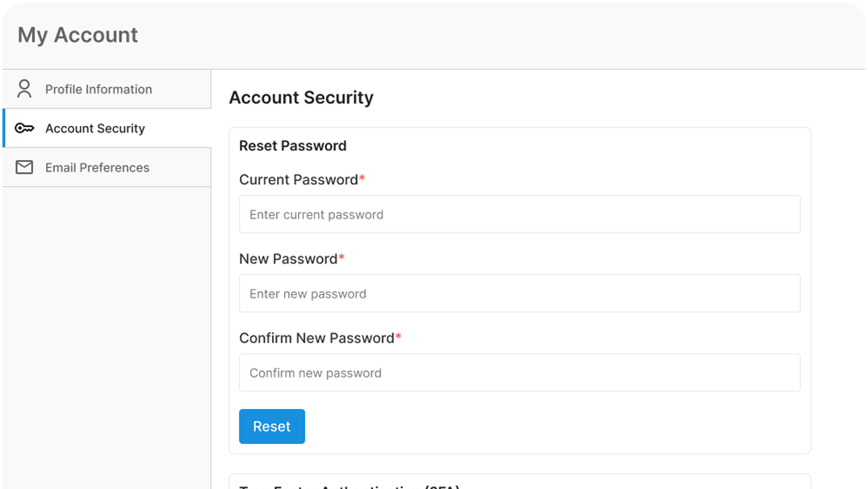Click the Confirm New Password field

[519, 373]
